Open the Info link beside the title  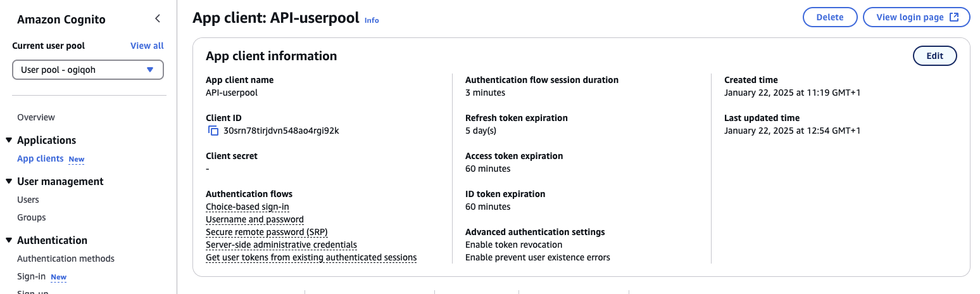[x=372, y=20]
